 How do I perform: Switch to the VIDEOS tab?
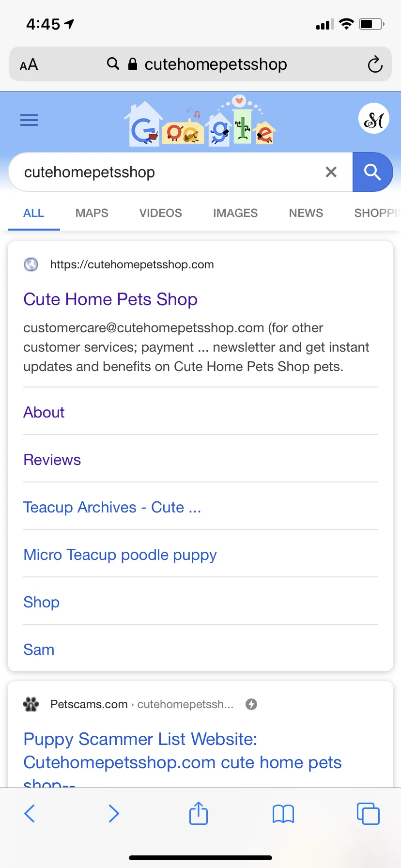coord(161,213)
